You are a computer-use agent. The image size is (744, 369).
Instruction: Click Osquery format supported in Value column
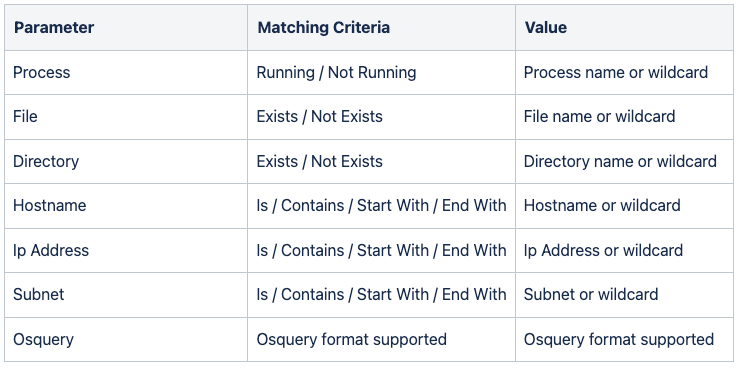[x=624, y=340]
